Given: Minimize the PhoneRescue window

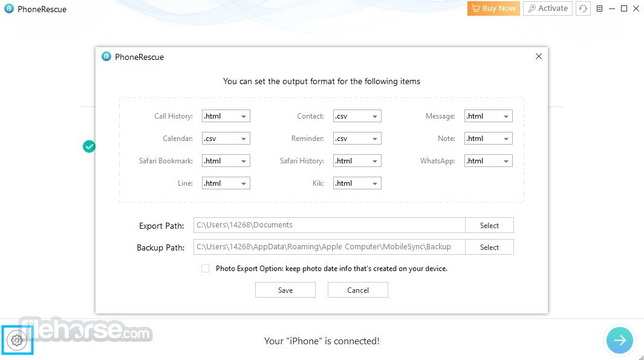Looking at the screenshot, I should click(x=611, y=8).
